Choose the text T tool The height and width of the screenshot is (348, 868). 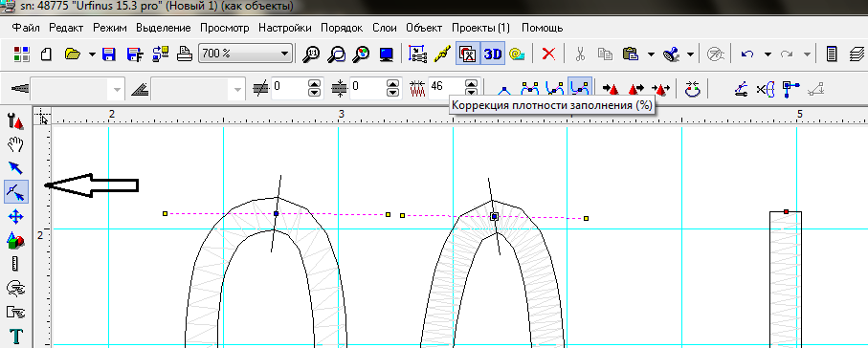click(x=16, y=336)
